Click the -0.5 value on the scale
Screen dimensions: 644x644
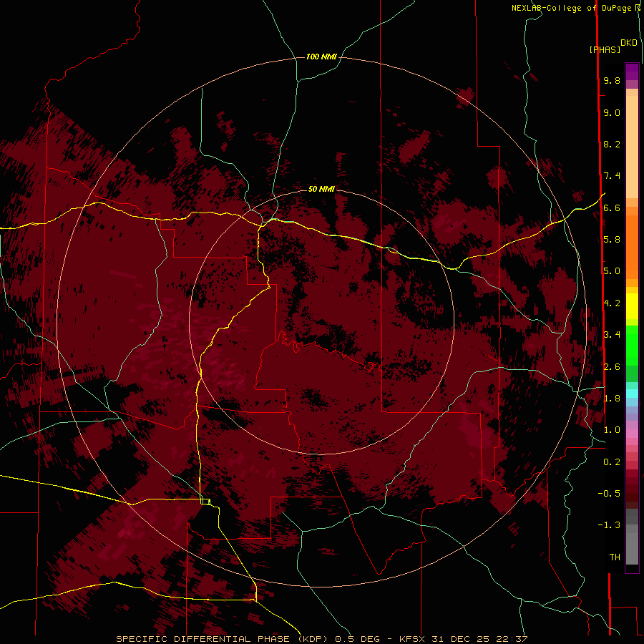click(x=609, y=494)
